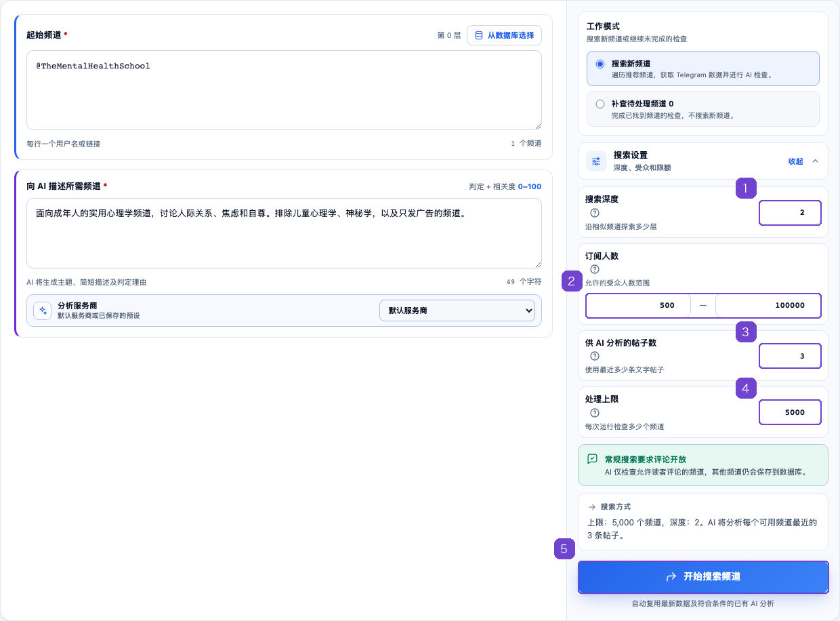840x621 pixels.
Task: Click the 允许的受众人数范围 description
Action: [x=617, y=283]
